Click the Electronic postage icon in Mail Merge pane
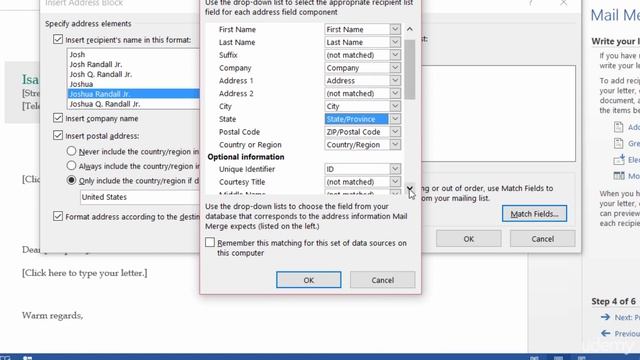The height and width of the screenshot is (360, 640). (x=619, y=160)
